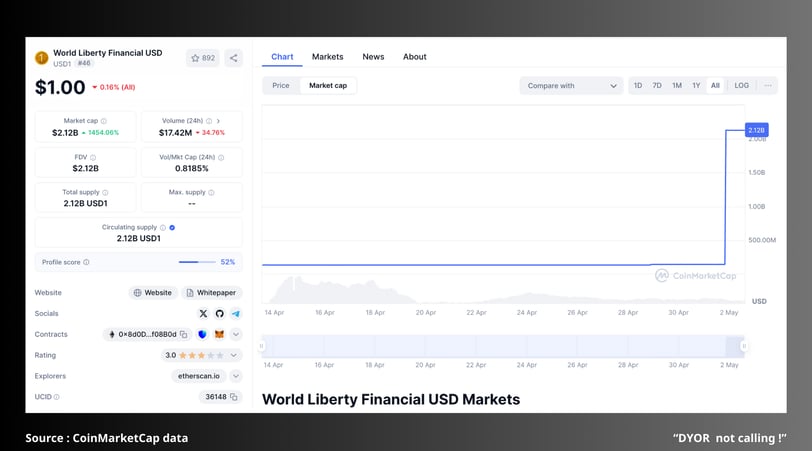
Task: Expand the Rating dropdown
Action: coord(234,355)
